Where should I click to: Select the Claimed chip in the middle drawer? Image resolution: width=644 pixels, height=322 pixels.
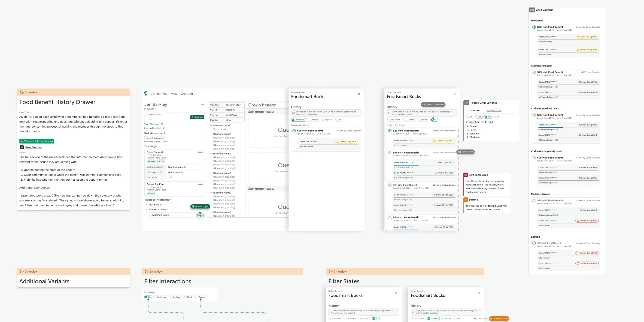coord(313,120)
